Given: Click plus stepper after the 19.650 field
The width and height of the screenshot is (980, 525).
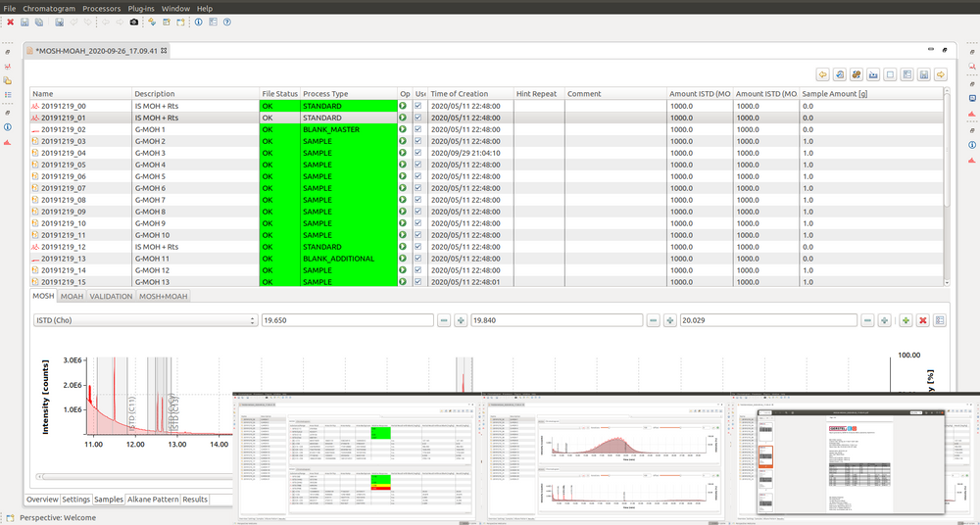Looking at the screenshot, I should 462,320.
